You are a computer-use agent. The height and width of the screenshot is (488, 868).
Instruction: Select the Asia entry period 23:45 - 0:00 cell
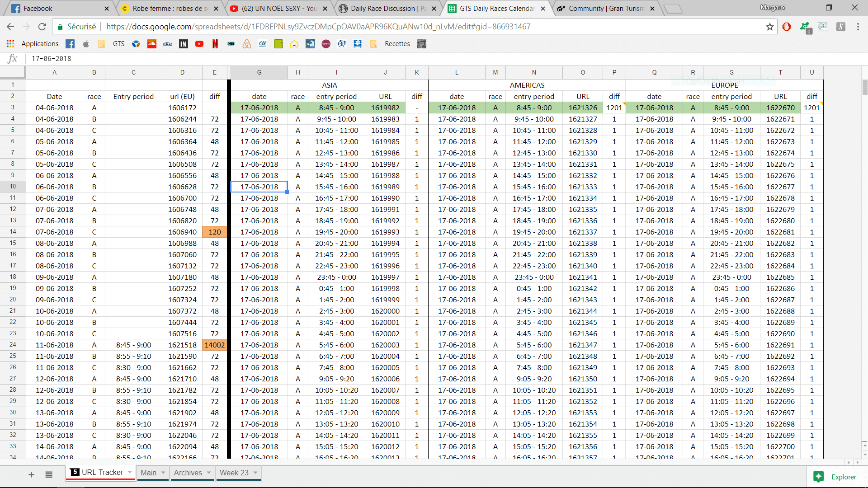point(336,277)
